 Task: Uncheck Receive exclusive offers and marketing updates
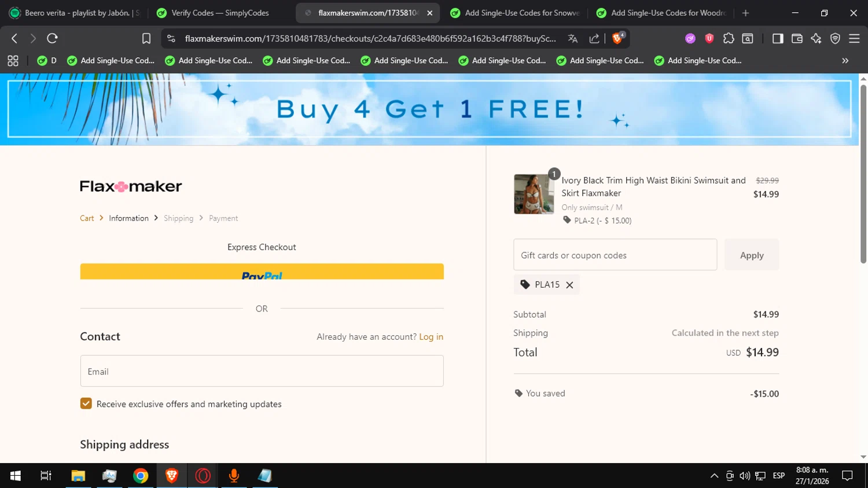click(x=86, y=403)
